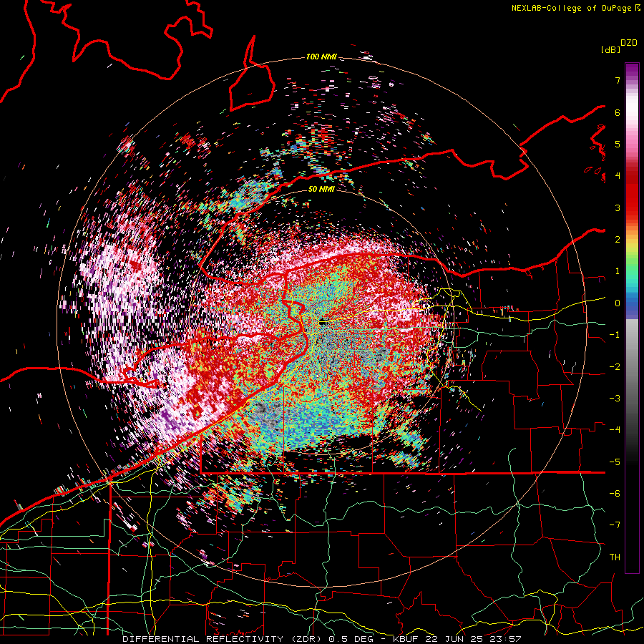The height and width of the screenshot is (644, 644).
Task: Click the 0 value on the scale
Action: tap(618, 303)
